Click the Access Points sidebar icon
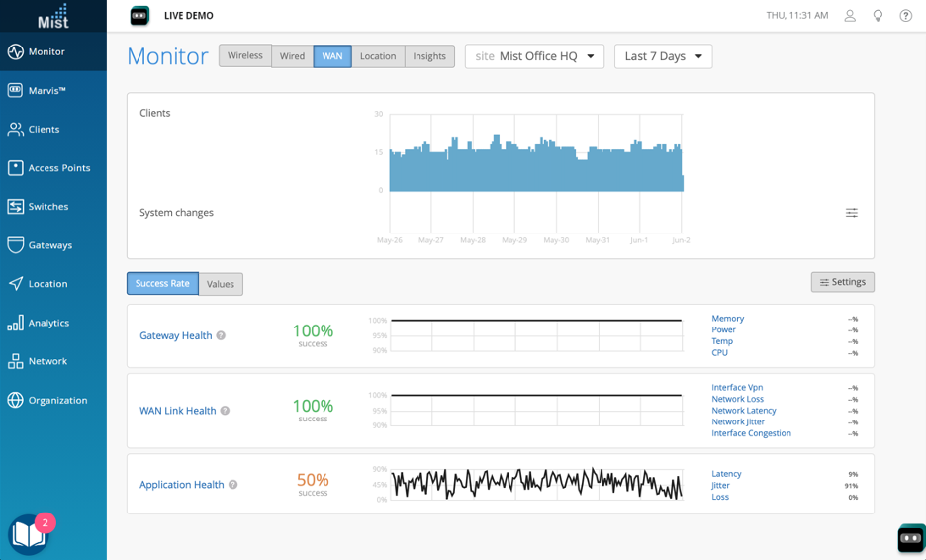 click(x=16, y=168)
